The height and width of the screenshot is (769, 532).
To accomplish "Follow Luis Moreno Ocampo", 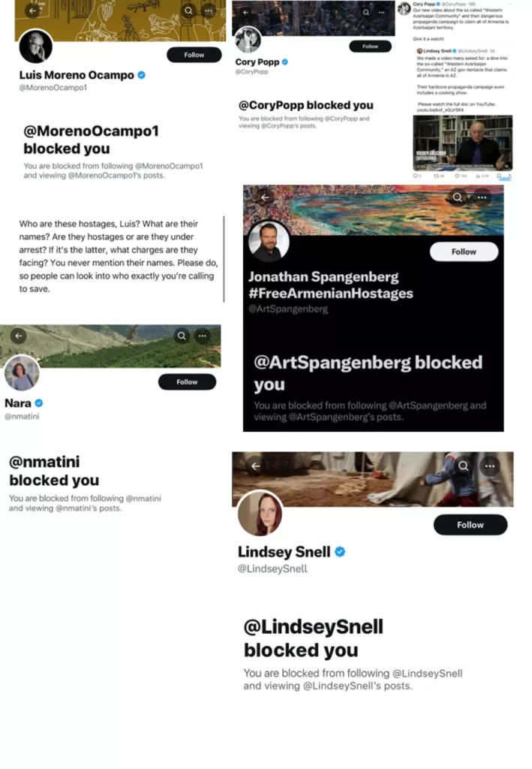I will click(x=194, y=55).
